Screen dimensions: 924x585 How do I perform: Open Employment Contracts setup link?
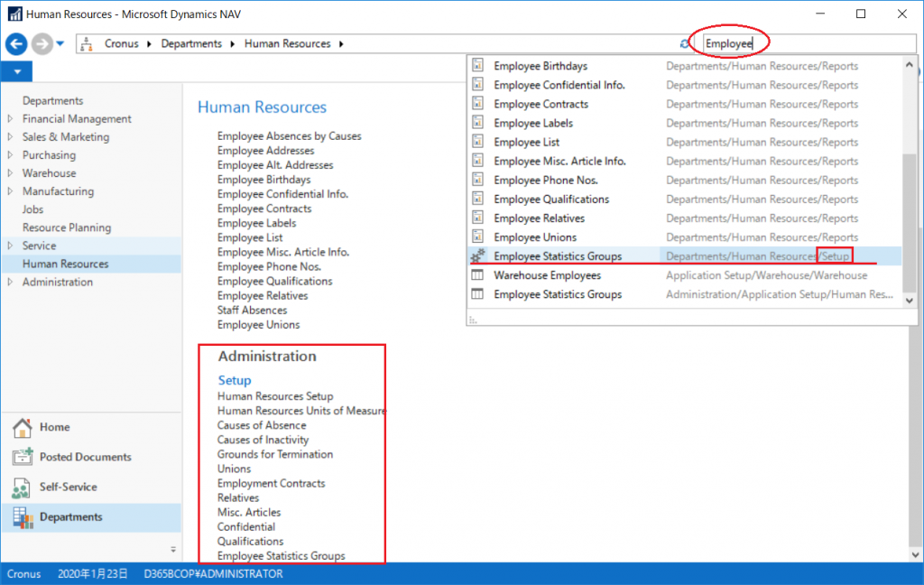coord(271,484)
